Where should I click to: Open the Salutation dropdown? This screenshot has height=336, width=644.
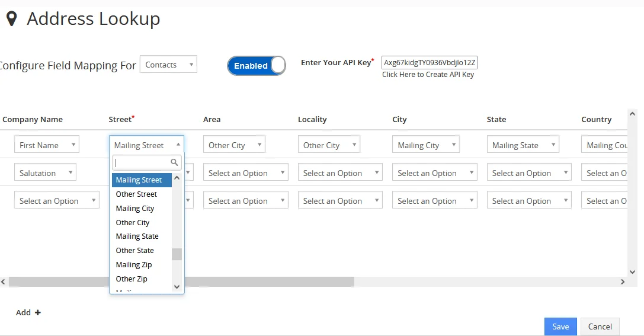tap(45, 173)
